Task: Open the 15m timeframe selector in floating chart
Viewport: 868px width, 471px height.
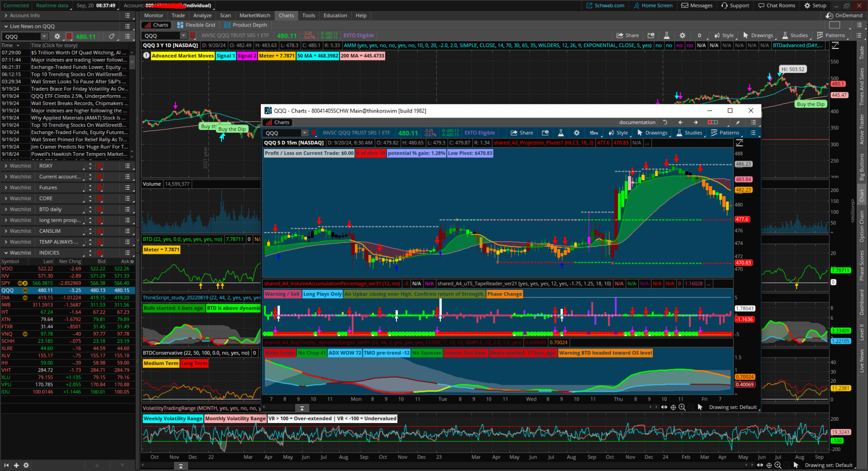Action: click(x=594, y=133)
